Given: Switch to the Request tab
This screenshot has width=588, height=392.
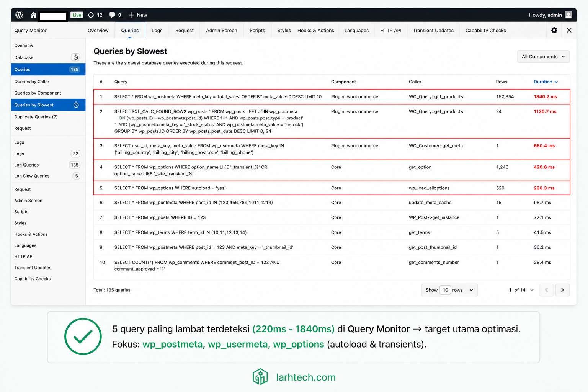Looking at the screenshot, I should (x=184, y=30).
